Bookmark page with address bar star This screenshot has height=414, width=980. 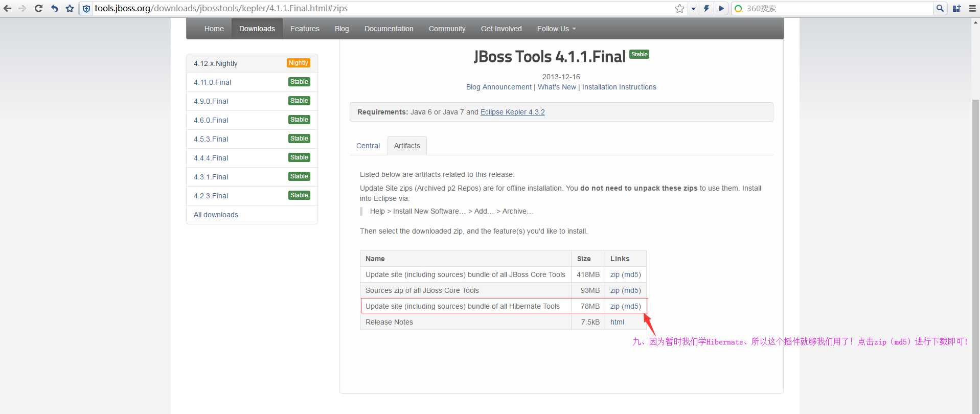(x=679, y=8)
